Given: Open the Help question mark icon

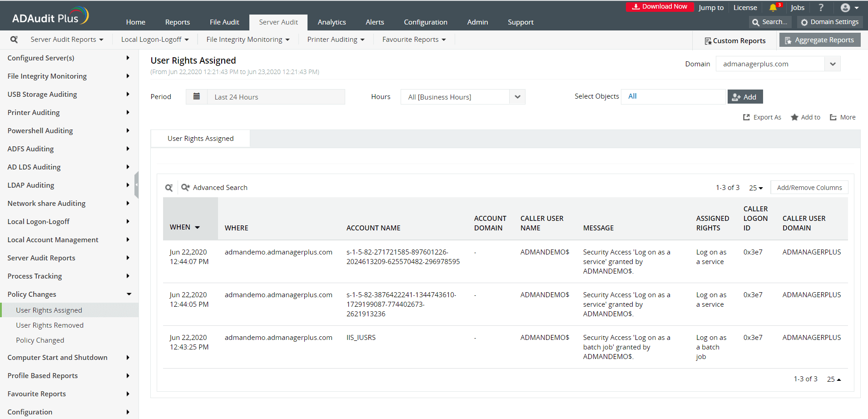Looking at the screenshot, I should click(x=820, y=7).
